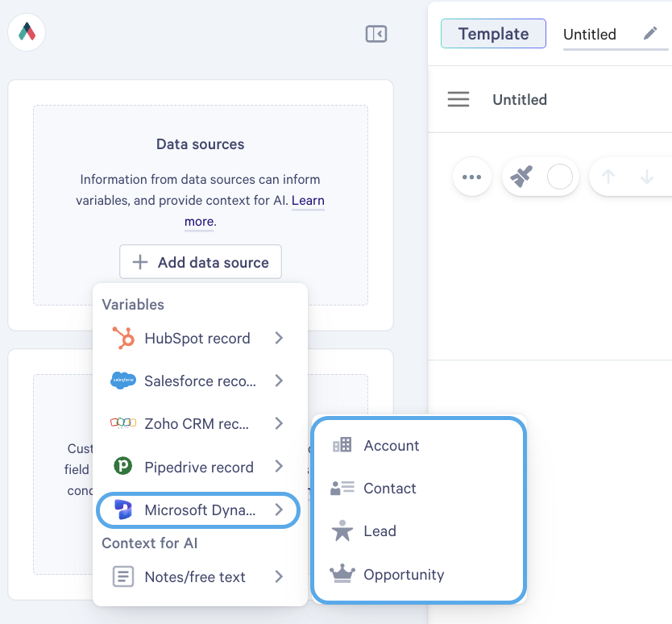This screenshot has width=672, height=624.
Task: Expand Pipedrive record submenu chevron
Action: coord(279,466)
